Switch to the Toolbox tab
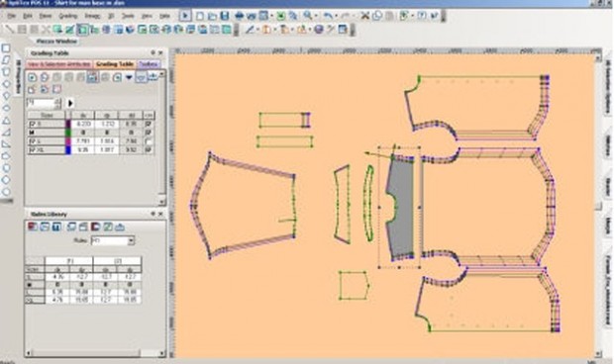 [149, 64]
